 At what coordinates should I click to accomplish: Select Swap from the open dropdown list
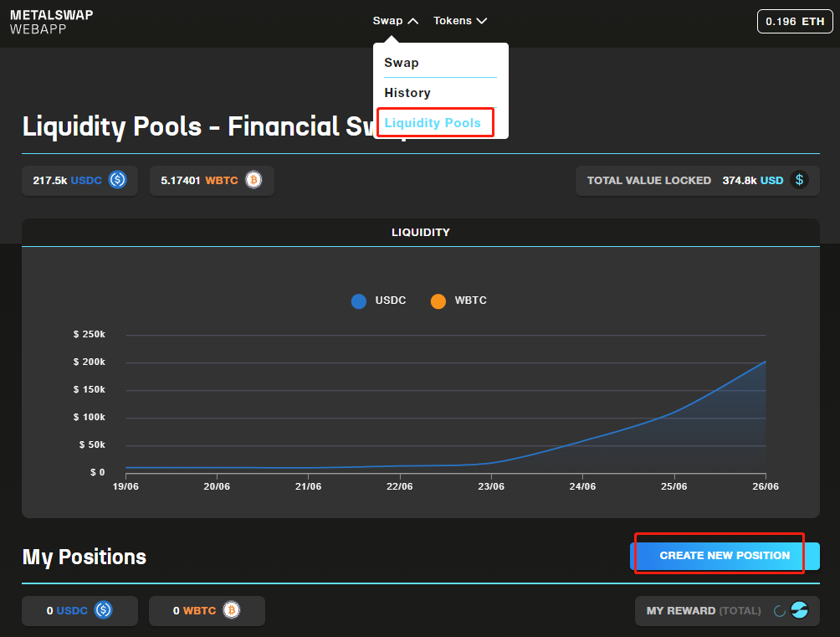click(x=402, y=63)
